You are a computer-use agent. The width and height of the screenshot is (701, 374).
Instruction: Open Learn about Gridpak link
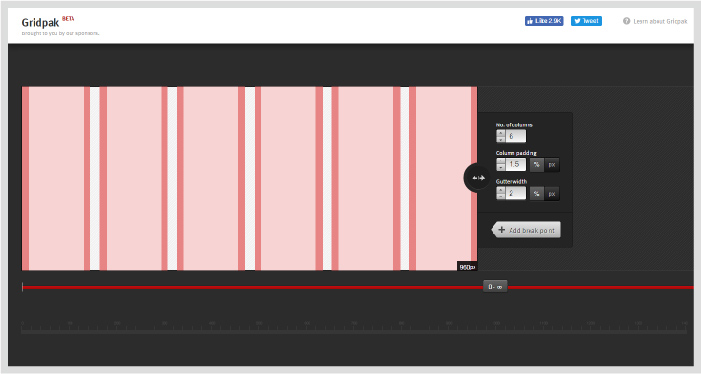tap(660, 21)
